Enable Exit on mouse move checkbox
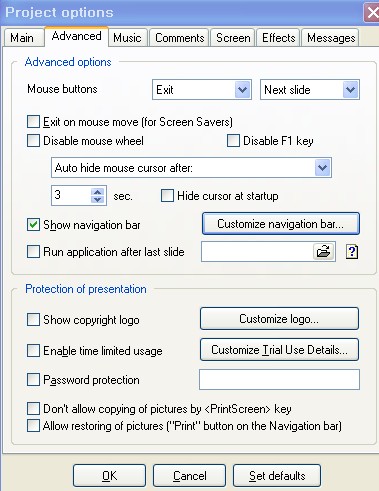This screenshot has height=491, width=379. 33,122
